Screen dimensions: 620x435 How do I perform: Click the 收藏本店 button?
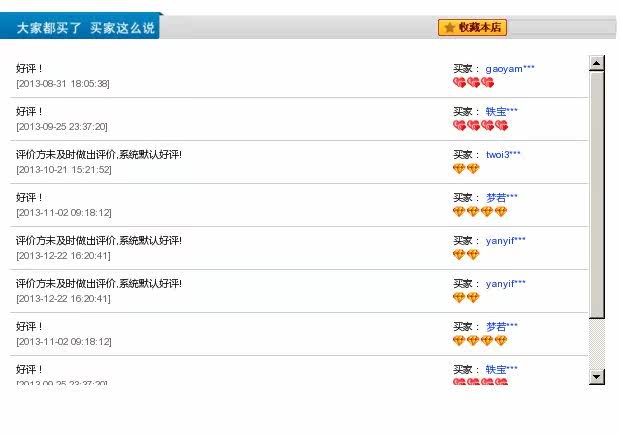click(x=472, y=27)
